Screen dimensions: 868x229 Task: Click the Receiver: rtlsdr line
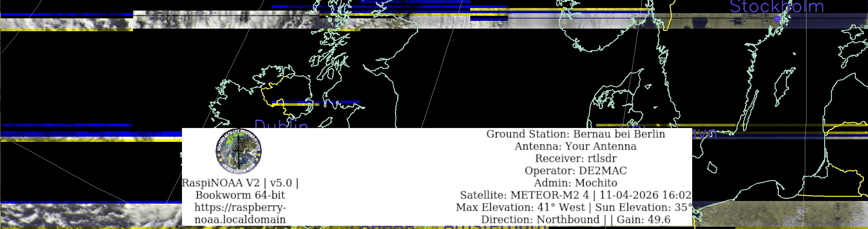pos(576,158)
